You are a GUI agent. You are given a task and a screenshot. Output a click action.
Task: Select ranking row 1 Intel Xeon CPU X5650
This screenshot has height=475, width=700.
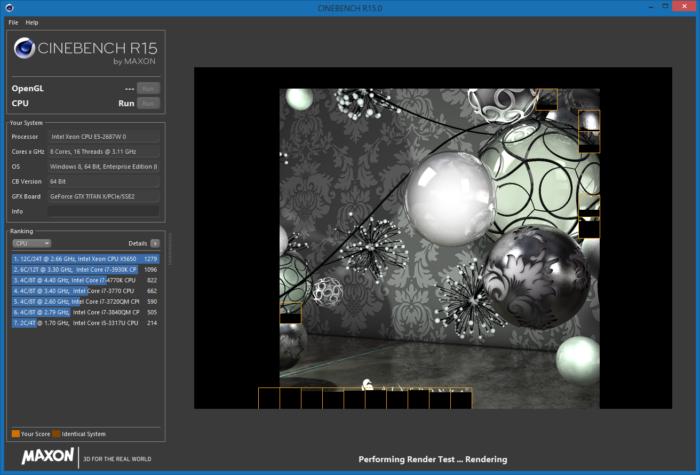point(85,259)
